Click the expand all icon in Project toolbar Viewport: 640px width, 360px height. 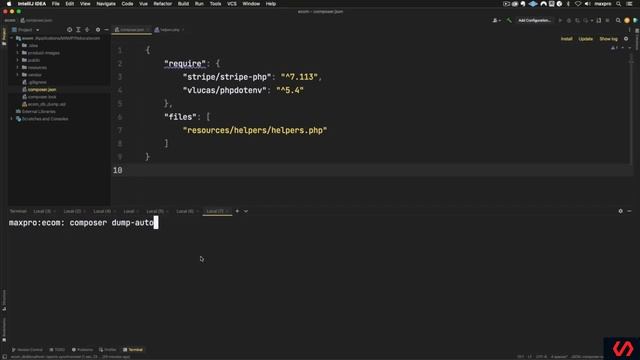pyautogui.click(x=78, y=30)
